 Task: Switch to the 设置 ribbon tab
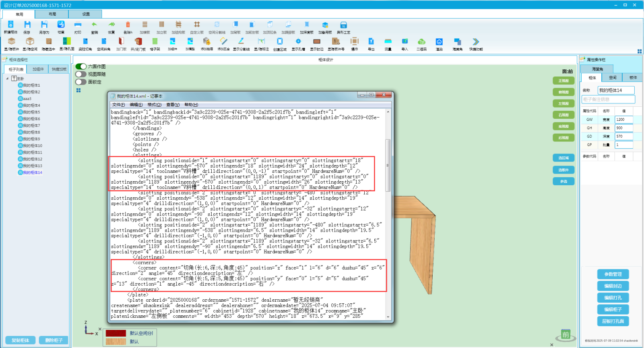point(86,14)
